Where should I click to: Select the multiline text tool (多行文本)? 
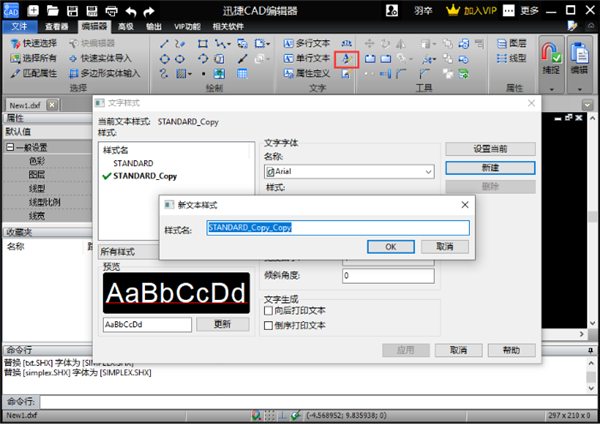[x=307, y=43]
